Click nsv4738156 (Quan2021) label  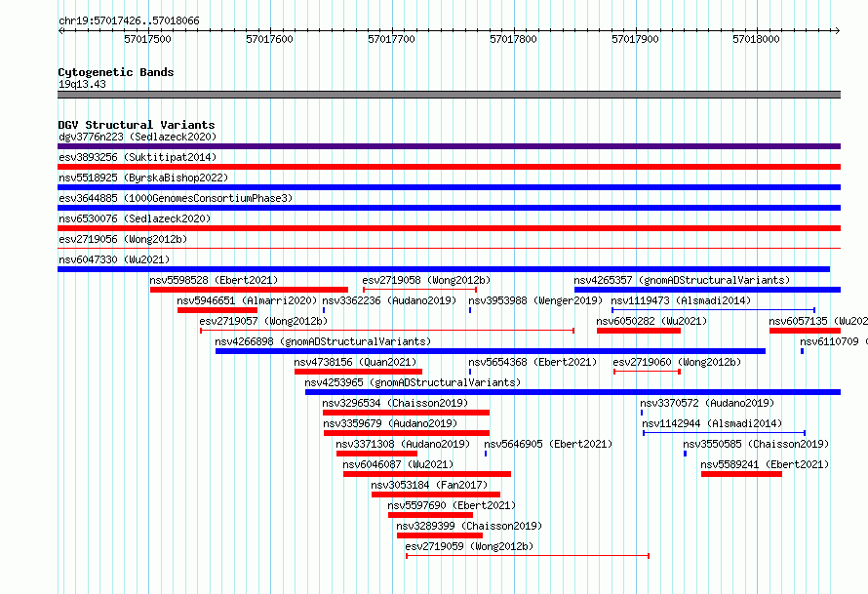point(355,362)
